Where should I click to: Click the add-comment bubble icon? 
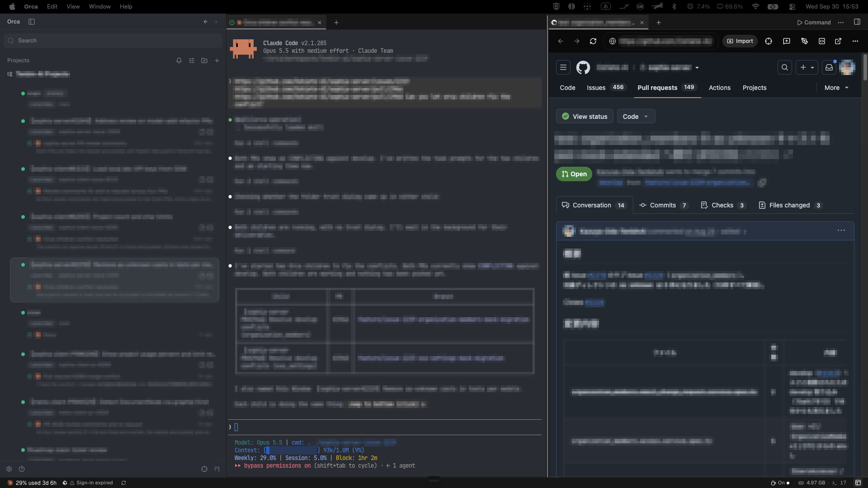787,41
